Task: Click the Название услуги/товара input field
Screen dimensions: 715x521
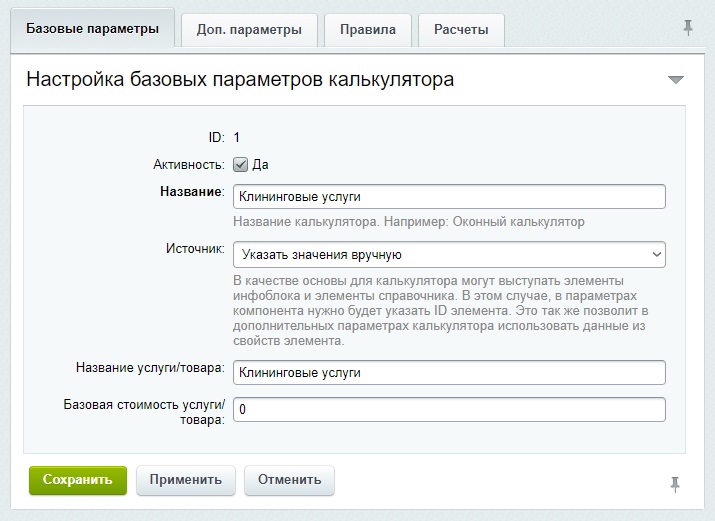Action: click(x=449, y=372)
